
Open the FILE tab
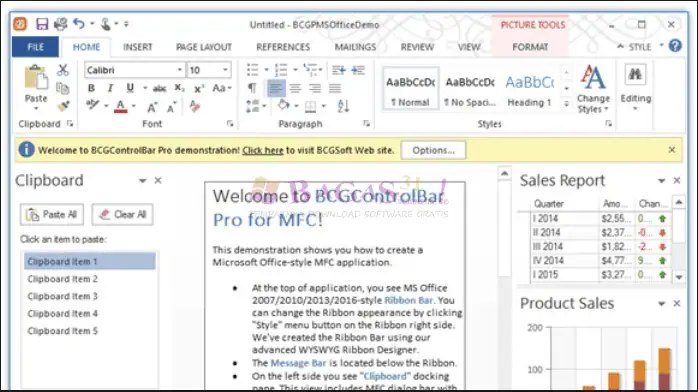click(36, 47)
